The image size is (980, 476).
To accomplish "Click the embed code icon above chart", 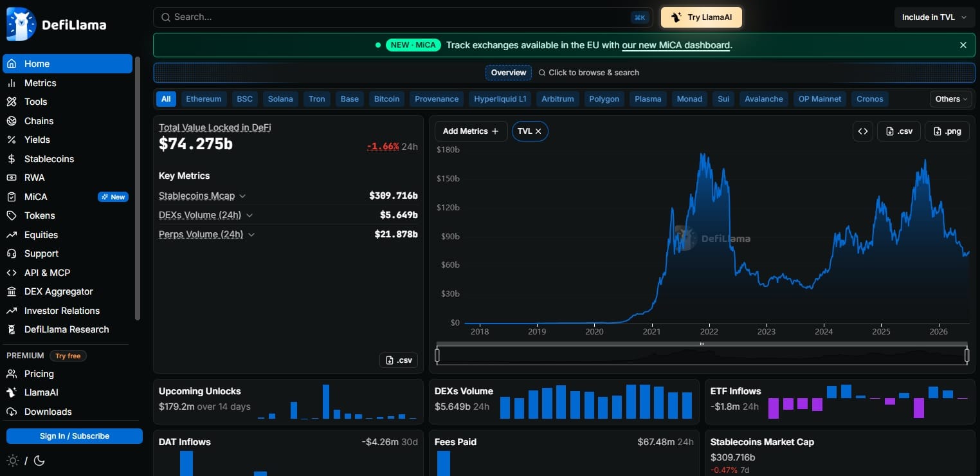I will (x=863, y=131).
